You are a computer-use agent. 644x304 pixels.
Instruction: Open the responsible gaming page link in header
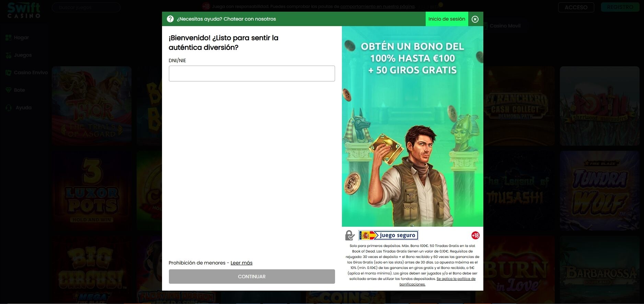coord(377,7)
